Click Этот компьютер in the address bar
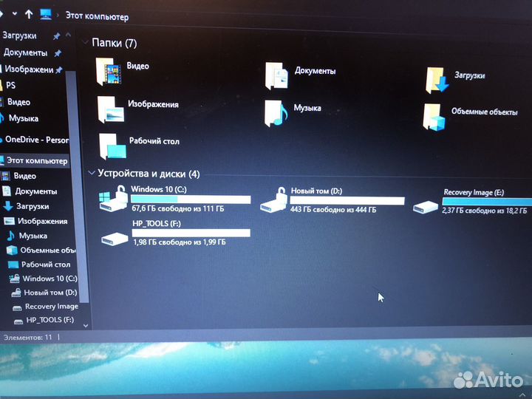This screenshot has height=399, width=532. [x=97, y=16]
